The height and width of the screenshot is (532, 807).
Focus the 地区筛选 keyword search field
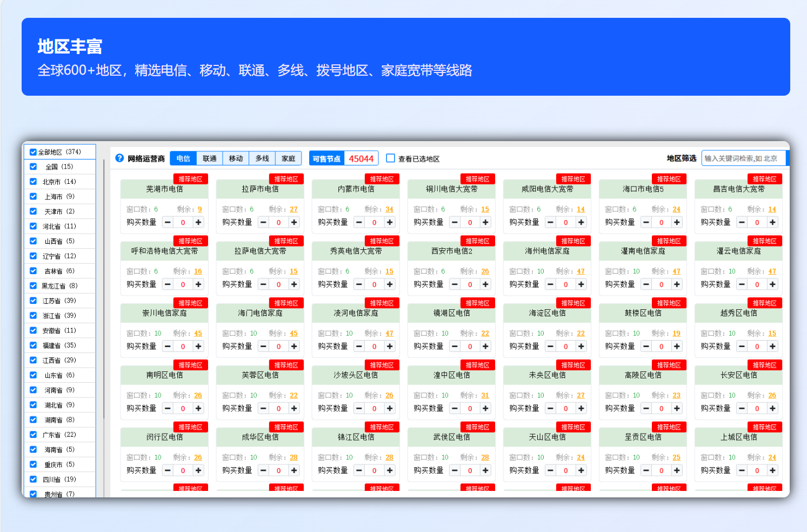[x=743, y=158]
